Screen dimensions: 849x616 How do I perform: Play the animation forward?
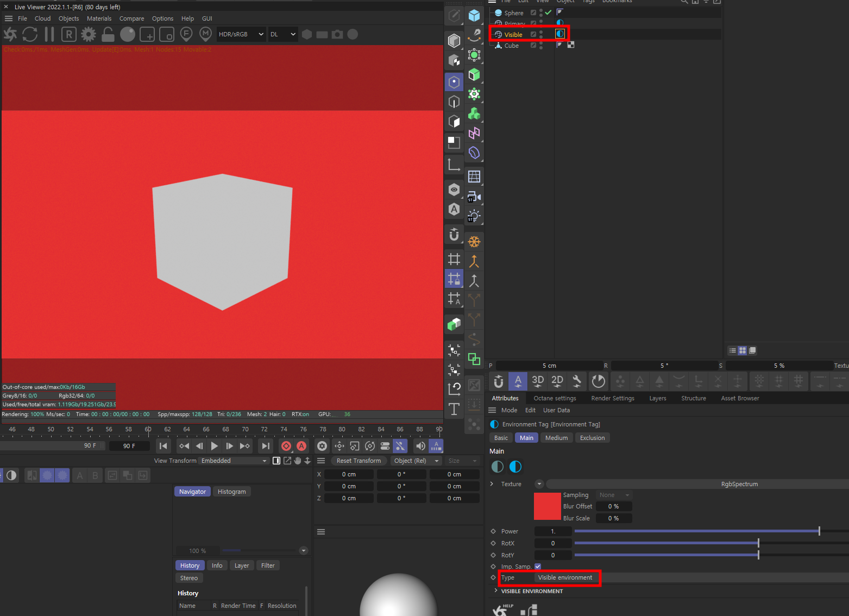pos(215,446)
